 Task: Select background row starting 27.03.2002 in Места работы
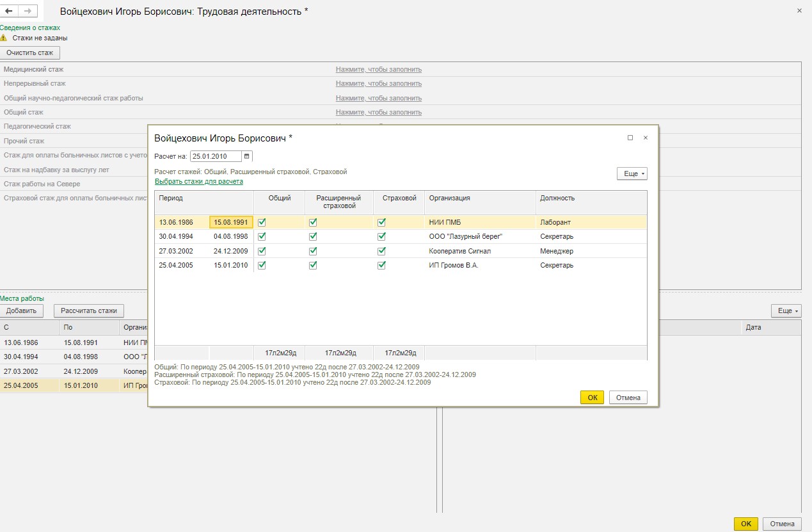74,371
